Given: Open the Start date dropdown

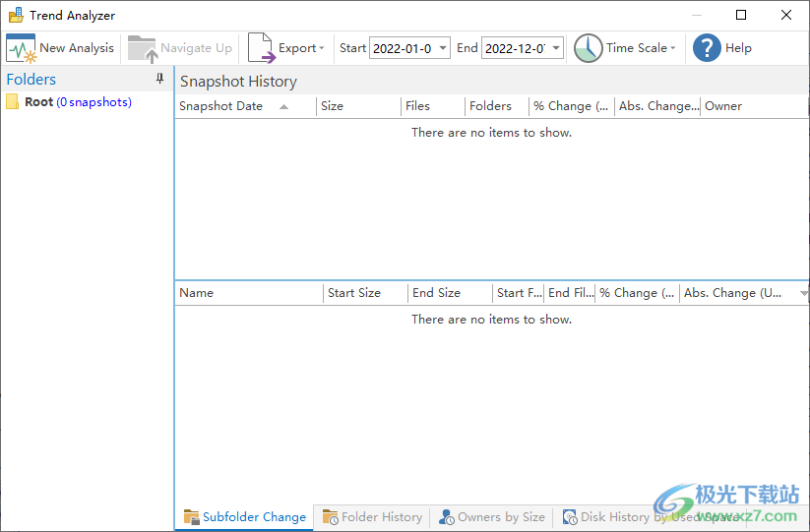Looking at the screenshot, I should (443, 48).
